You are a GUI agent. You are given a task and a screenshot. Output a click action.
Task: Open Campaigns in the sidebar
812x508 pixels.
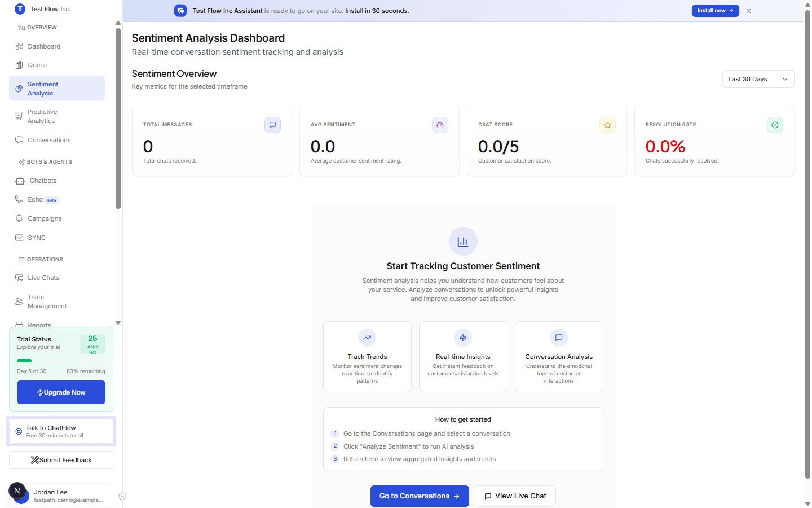[57, 218]
